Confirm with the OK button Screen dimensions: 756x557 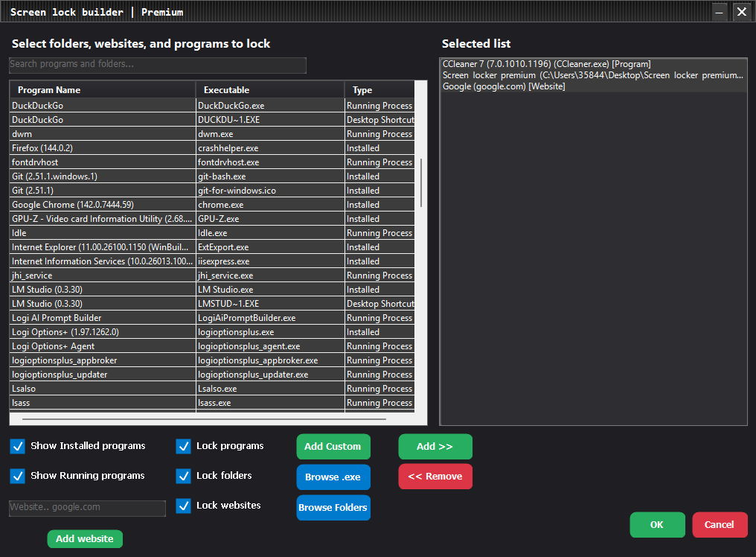pos(657,524)
